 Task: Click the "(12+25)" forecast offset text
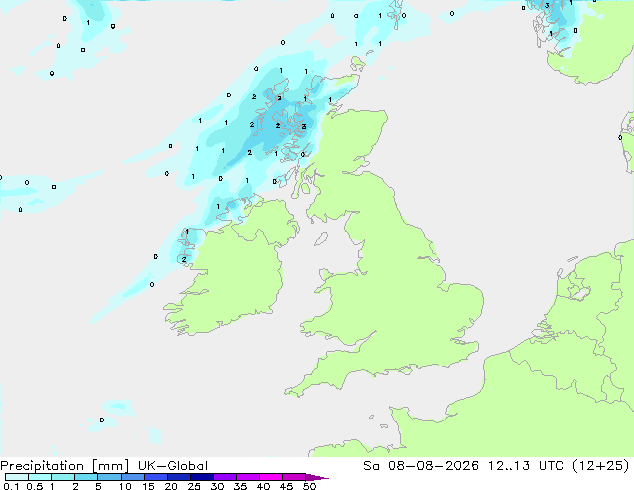[x=601, y=466]
